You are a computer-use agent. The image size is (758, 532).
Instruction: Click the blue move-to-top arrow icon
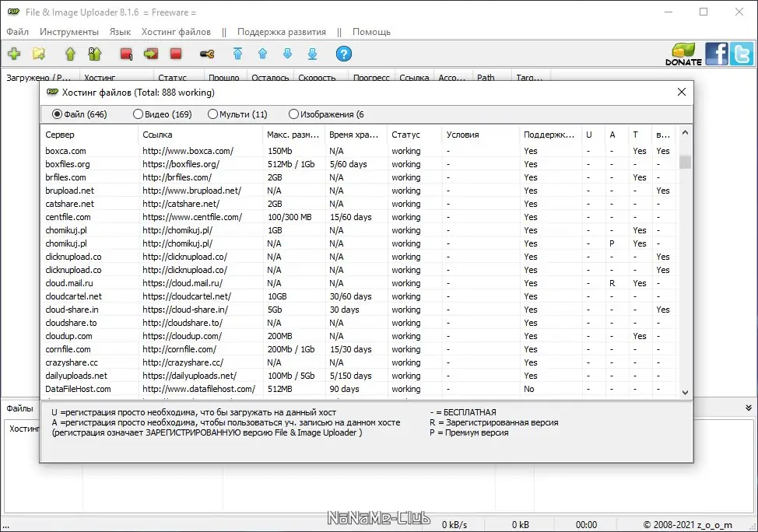coord(237,54)
